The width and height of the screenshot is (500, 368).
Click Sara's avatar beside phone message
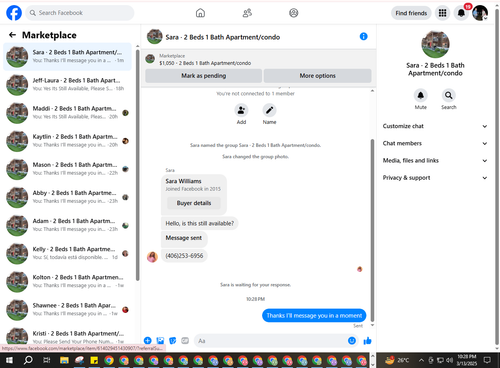click(x=152, y=257)
